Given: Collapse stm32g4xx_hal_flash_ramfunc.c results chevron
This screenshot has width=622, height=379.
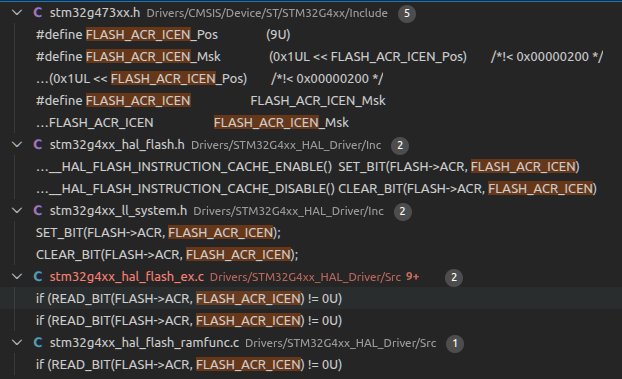Looking at the screenshot, I should tap(17, 342).
